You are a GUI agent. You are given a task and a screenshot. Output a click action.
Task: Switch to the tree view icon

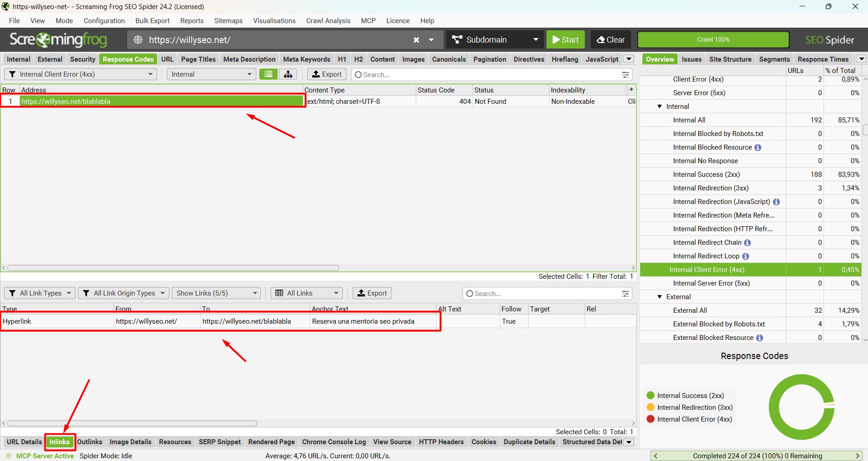[288, 74]
